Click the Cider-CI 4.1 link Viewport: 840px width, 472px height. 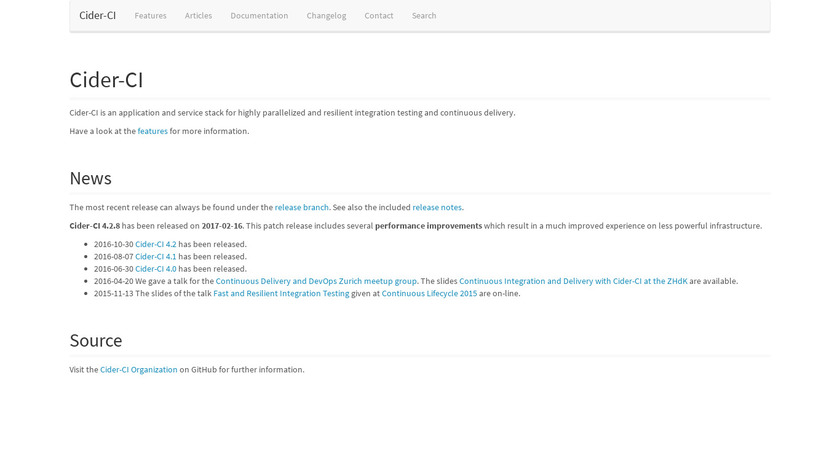click(x=155, y=257)
